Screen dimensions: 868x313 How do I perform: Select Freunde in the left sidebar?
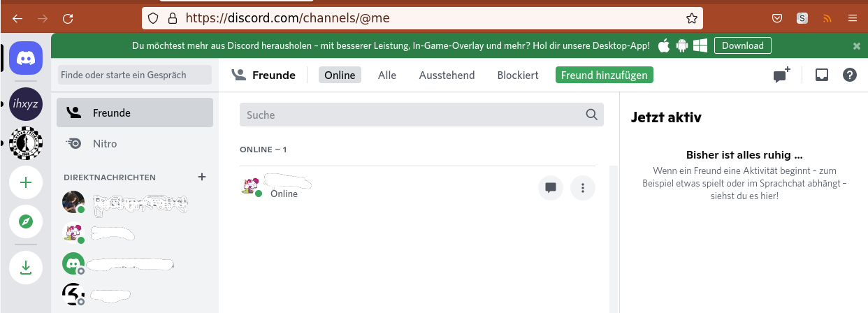pyautogui.click(x=135, y=112)
